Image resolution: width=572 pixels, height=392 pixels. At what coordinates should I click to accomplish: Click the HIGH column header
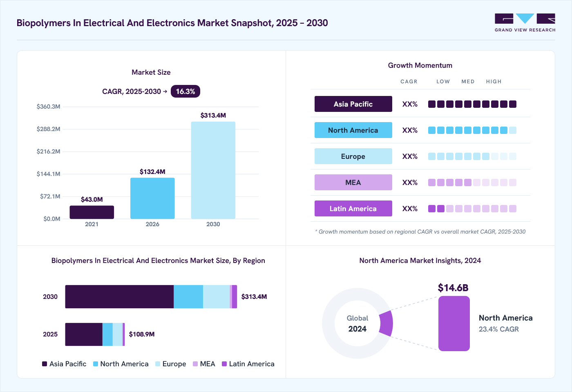(x=494, y=82)
